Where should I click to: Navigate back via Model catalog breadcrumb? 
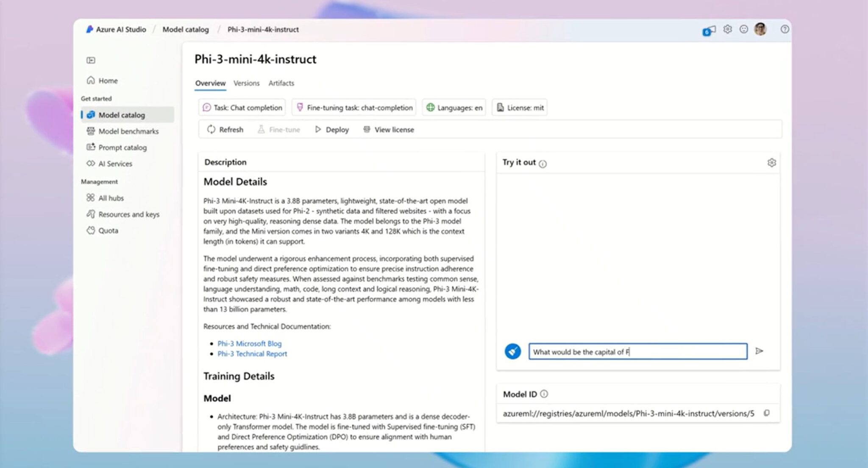(x=185, y=29)
